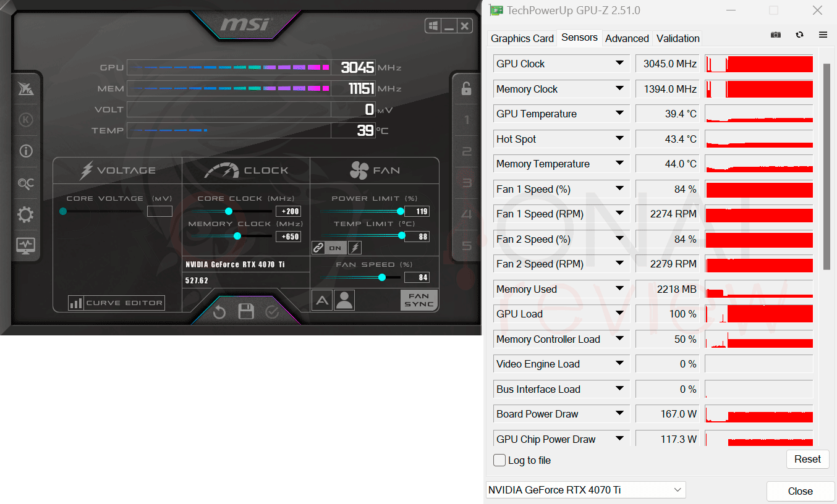Viewport: 837px width, 504px height.
Task: Click the Temp Limit 88 value field
Action: (417, 236)
